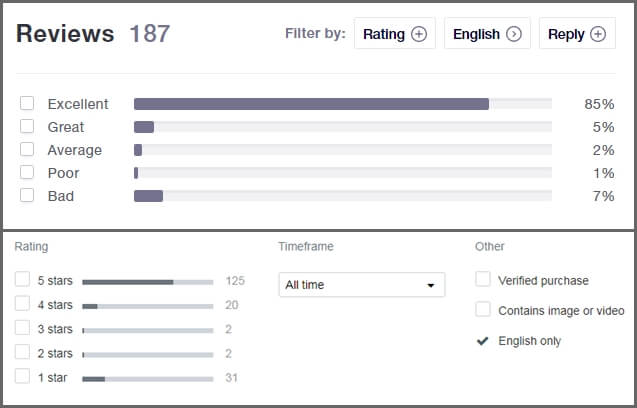Check Contains image or video option
Image resolution: width=637 pixels, height=408 pixels.
[x=483, y=309]
